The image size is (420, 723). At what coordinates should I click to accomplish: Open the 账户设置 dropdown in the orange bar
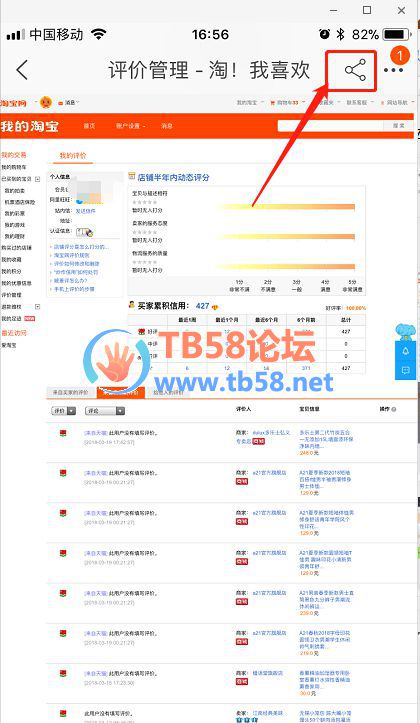(130, 126)
